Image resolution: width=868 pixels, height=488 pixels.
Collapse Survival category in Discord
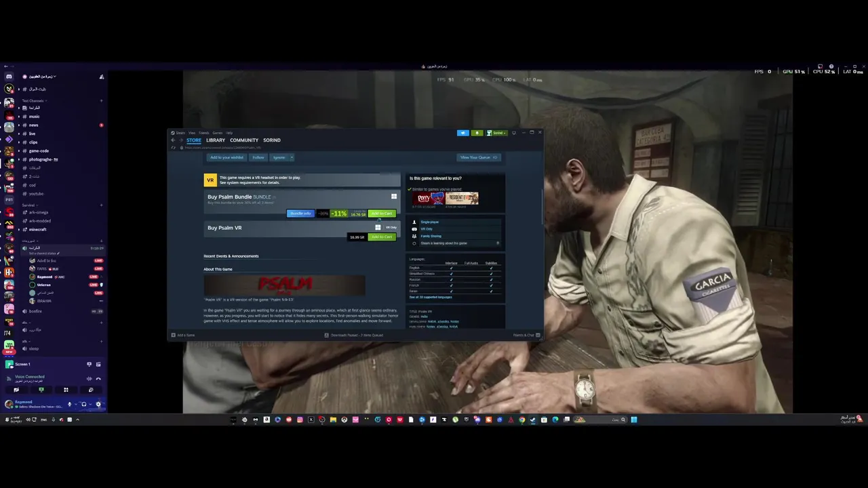(x=29, y=205)
